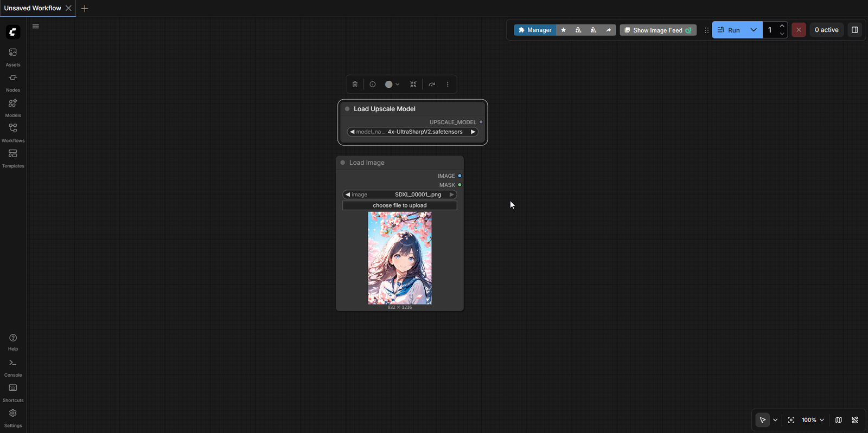The image size is (868, 433).
Task: Grab the actionbar drag handle dots
Action: click(x=706, y=30)
